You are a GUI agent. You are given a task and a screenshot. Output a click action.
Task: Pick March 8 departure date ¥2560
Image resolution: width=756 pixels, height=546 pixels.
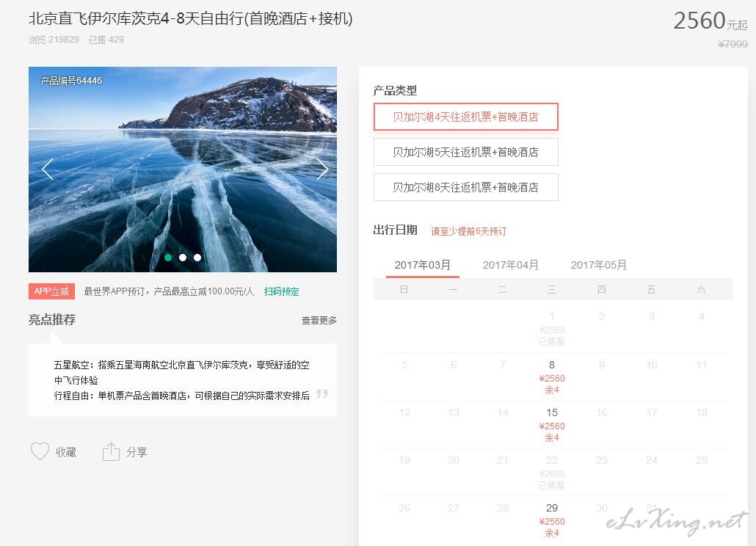coord(551,377)
